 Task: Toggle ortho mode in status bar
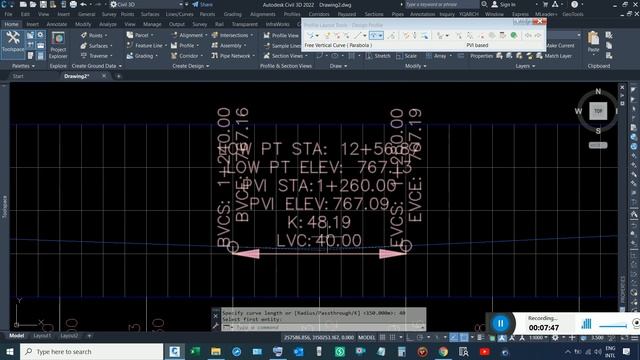click(411, 338)
